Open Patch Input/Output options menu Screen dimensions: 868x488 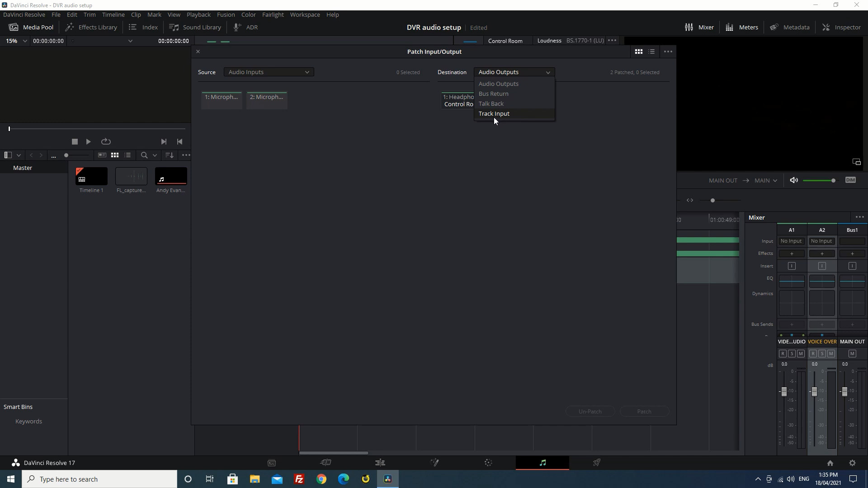[668, 52]
